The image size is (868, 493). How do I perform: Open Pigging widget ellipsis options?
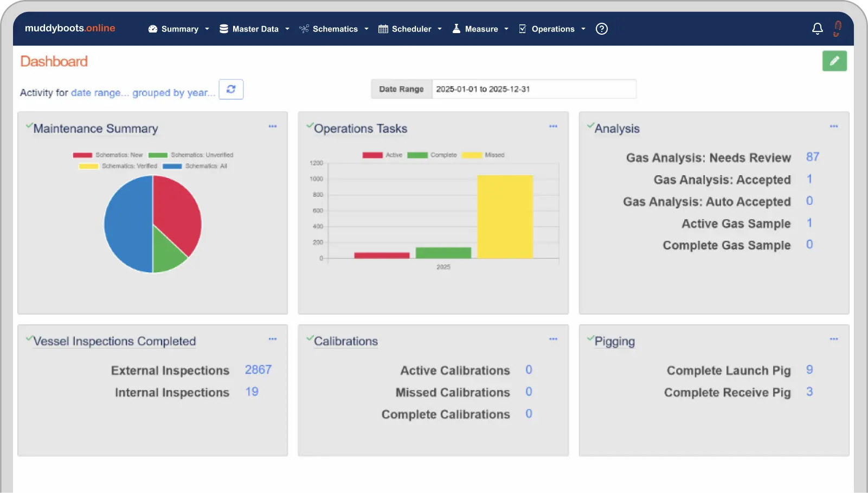[x=833, y=339]
